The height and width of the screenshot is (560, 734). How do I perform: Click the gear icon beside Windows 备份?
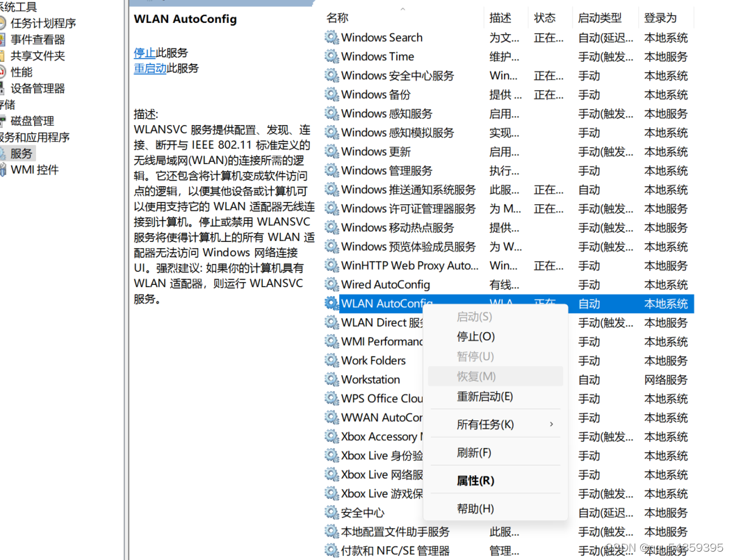[332, 94]
